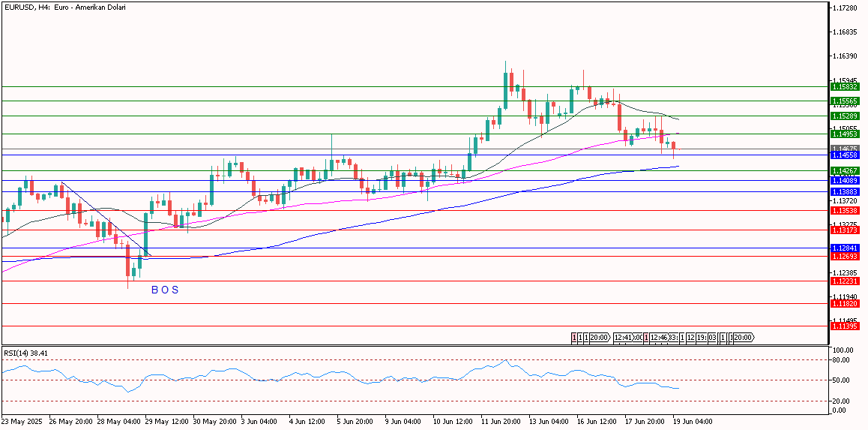
Task: Click the 03 event marker
Action: tap(712, 338)
